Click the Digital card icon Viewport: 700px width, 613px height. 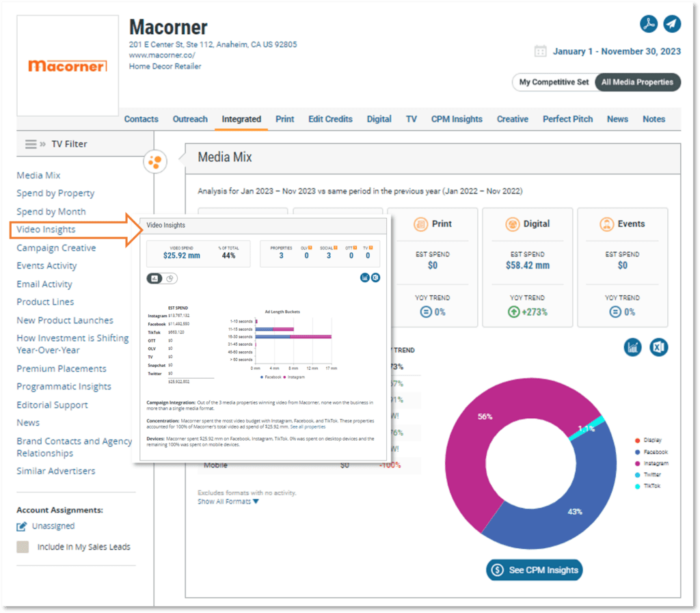(512, 224)
